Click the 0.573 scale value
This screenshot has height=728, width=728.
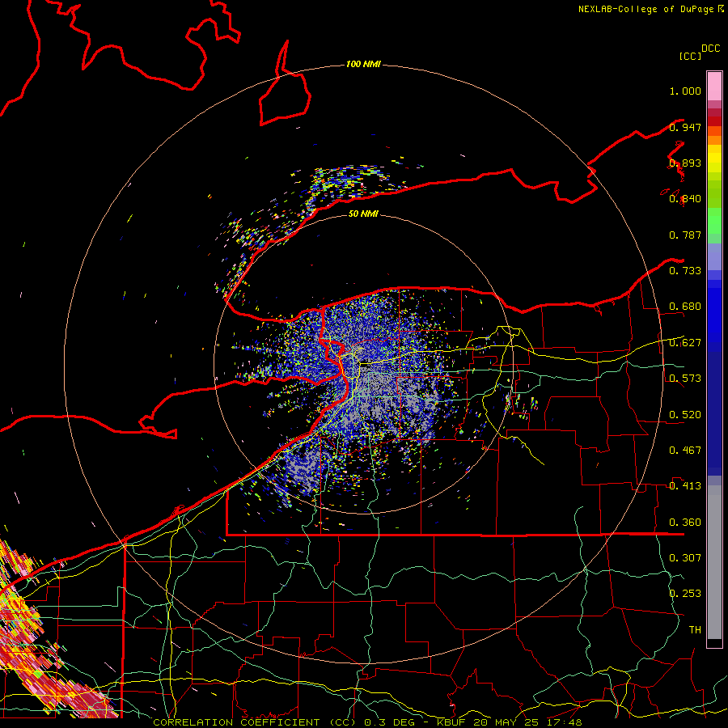(x=685, y=379)
